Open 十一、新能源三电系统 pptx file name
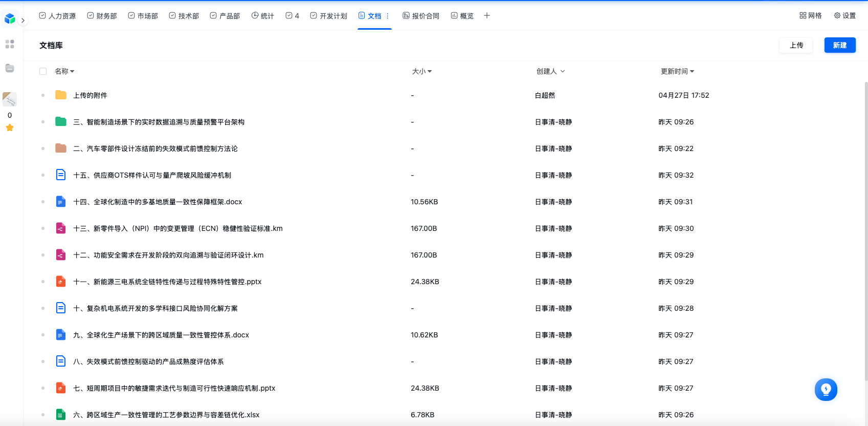The height and width of the screenshot is (426, 868). click(167, 282)
